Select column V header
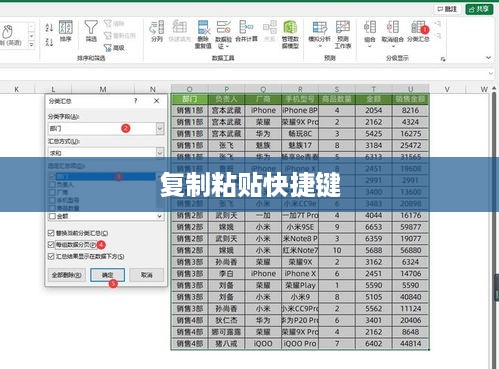Viewport: 499px width, 369px height. tap(447, 89)
